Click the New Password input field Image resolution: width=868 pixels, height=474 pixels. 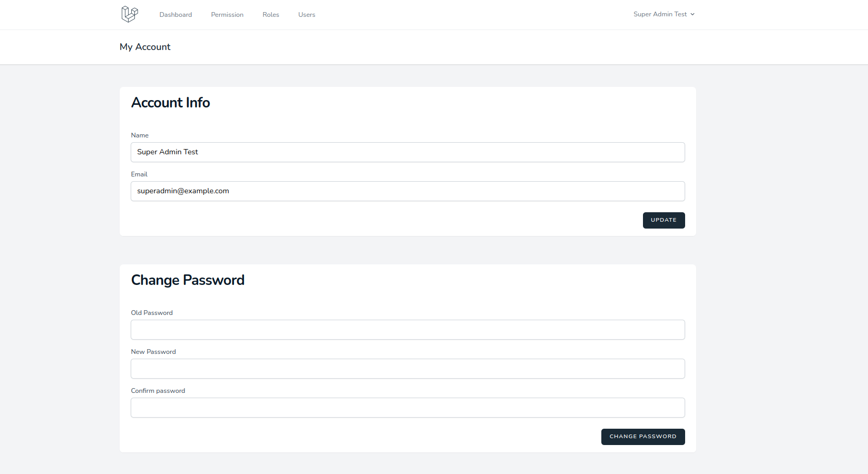pos(407,369)
